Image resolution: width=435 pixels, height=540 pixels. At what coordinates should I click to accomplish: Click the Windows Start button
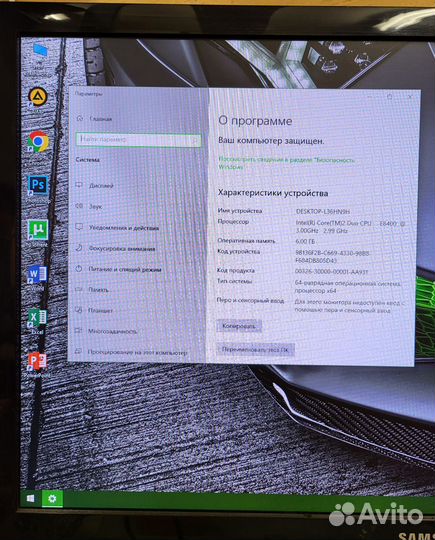pyautogui.click(x=31, y=498)
